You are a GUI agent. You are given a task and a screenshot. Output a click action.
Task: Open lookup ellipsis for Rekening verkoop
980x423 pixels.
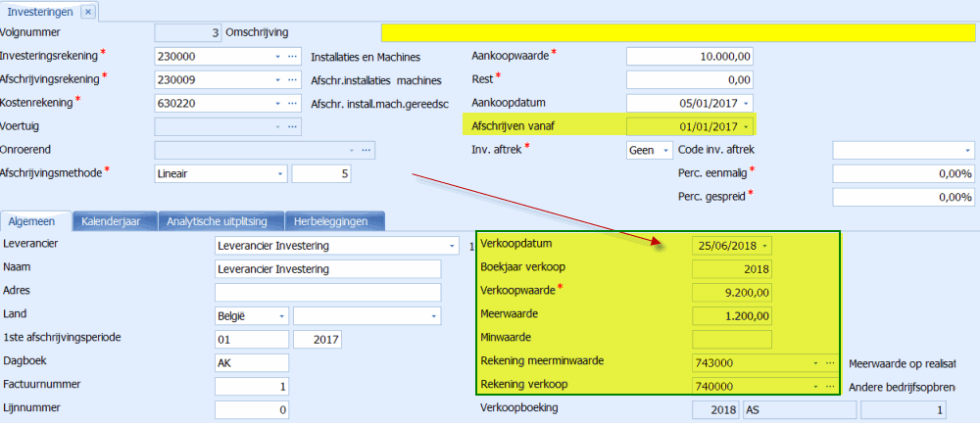[x=830, y=386]
